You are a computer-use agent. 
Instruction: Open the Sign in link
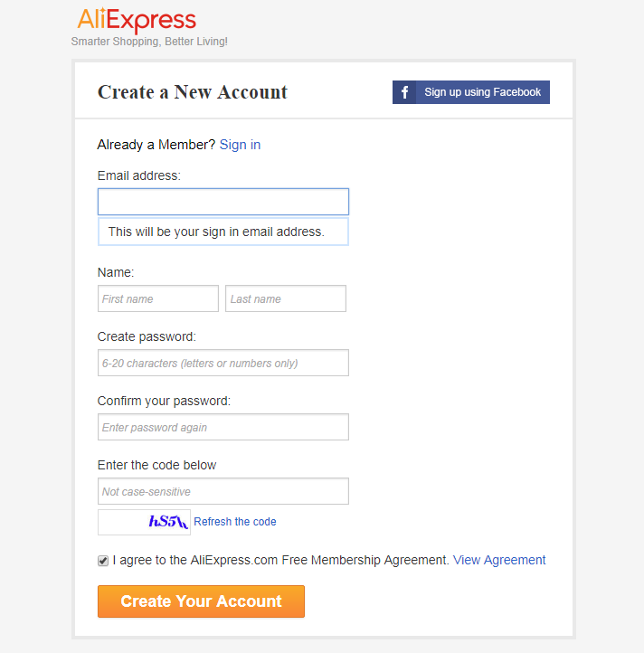(240, 145)
